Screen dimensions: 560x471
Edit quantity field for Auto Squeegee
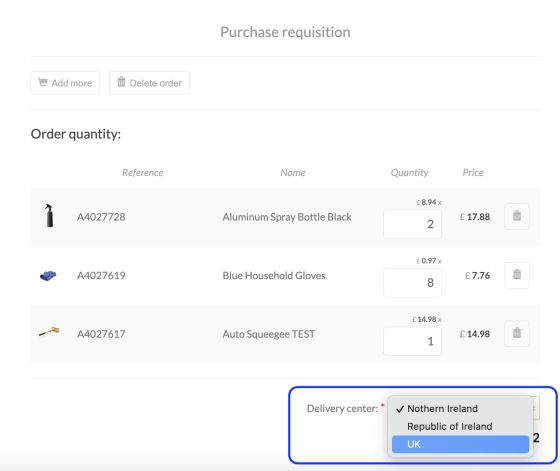click(x=412, y=341)
